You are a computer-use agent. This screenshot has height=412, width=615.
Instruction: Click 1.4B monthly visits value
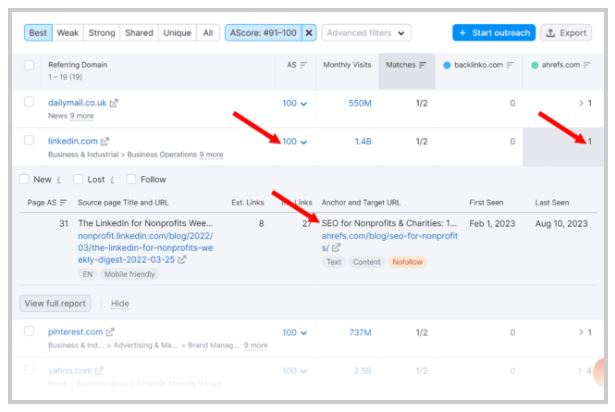[x=363, y=142]
